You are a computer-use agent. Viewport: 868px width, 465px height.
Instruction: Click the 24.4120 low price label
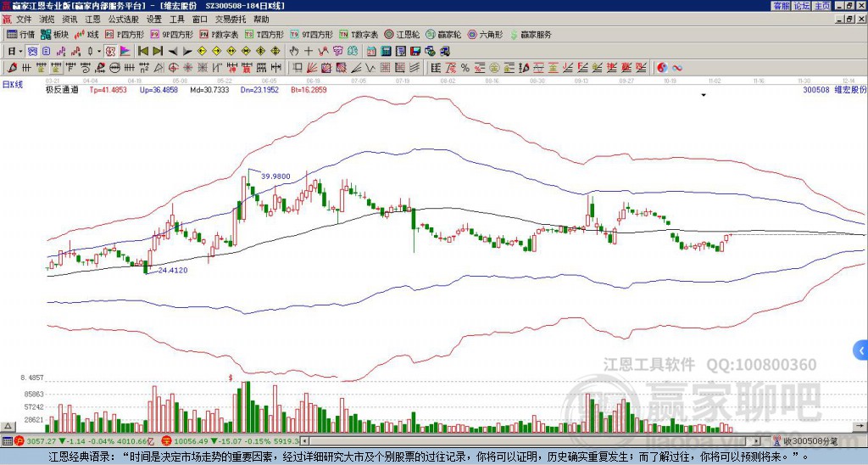click(173, 271)
